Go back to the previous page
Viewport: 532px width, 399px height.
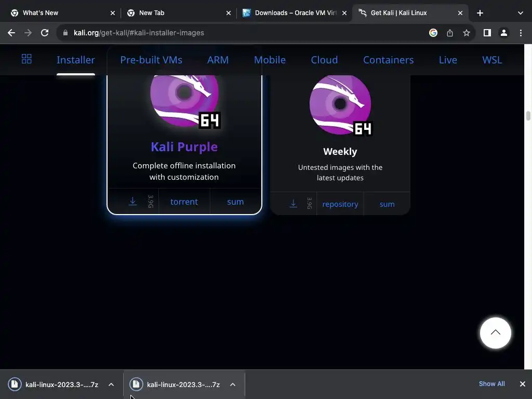11,33
